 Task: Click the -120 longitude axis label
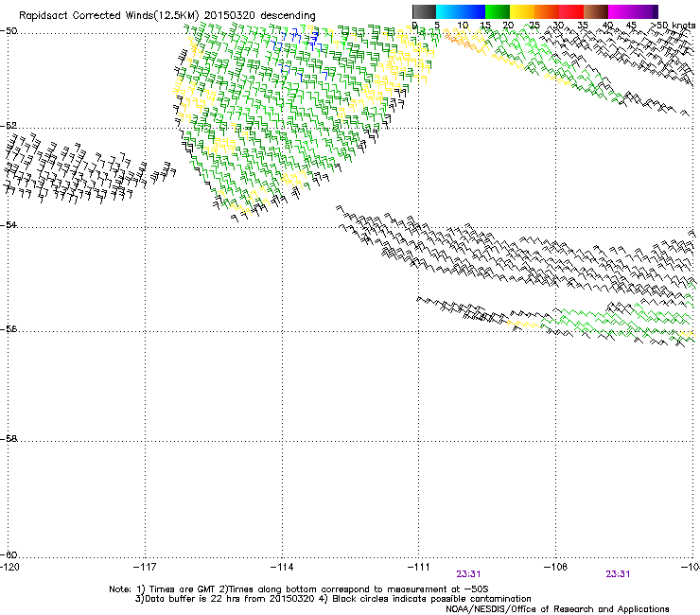(9, 567)
